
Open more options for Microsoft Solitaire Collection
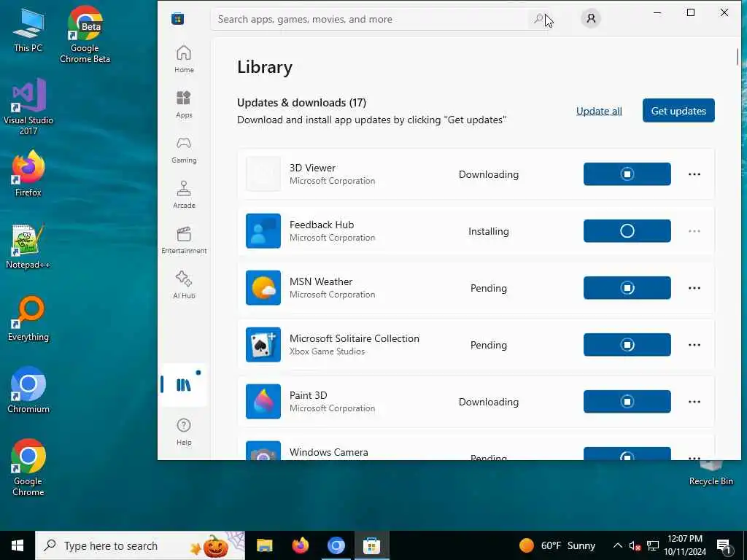694,345
